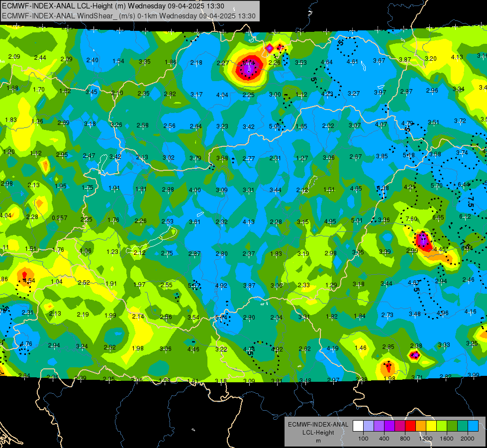Click the wind shear value 5.70
The image size is (487, 448).
tap(436, 186)
